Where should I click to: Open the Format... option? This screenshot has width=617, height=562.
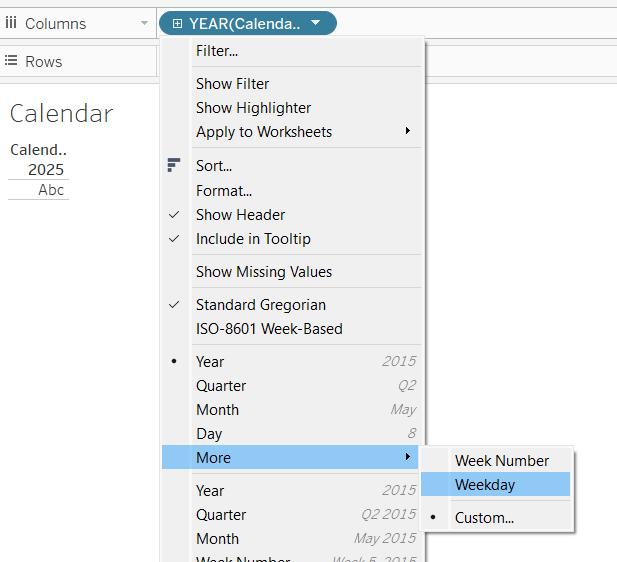click(224, 191)
